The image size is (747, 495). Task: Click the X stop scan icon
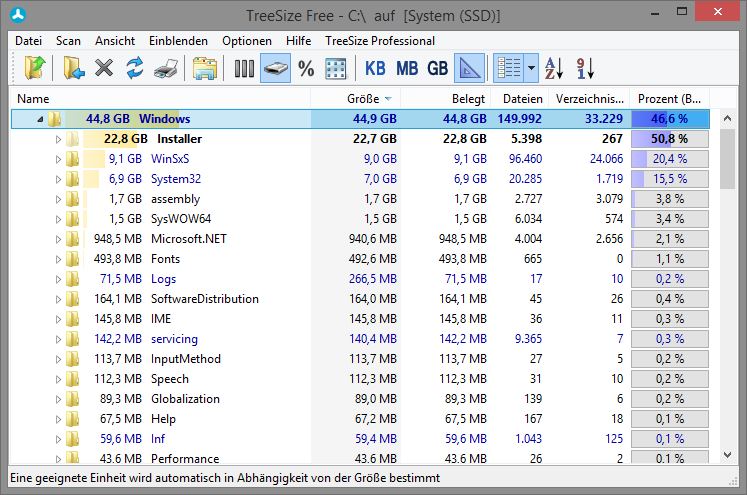click(x=104, y=68)
